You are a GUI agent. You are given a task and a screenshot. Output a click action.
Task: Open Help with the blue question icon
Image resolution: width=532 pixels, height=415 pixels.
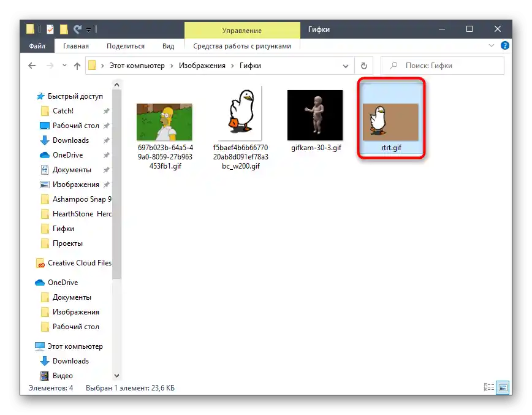tap(504, 45)
